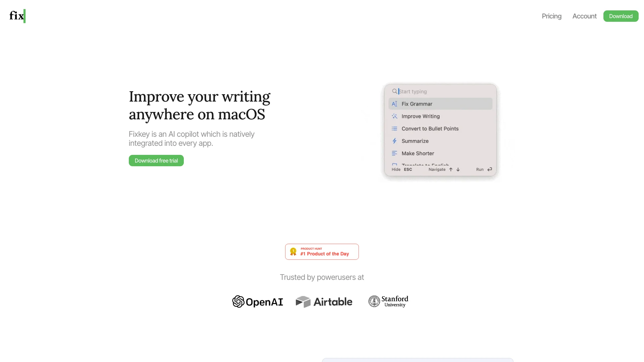Click Run enter shortcut button

click(484, 169)
